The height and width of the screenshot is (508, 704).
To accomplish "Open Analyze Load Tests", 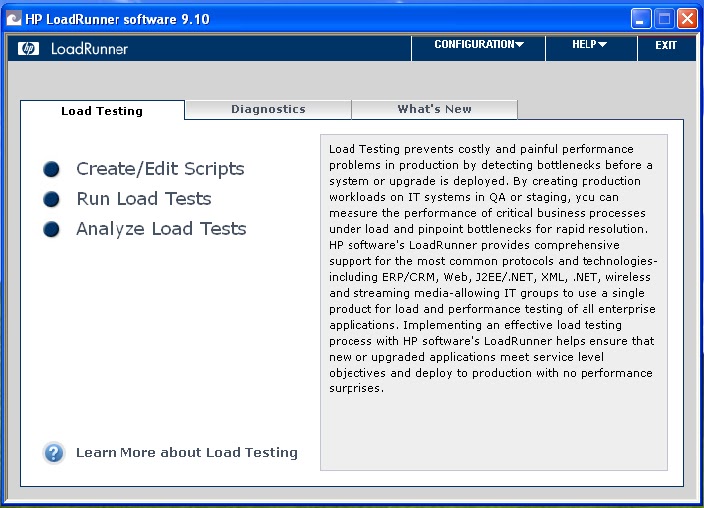I will pyautogui.click(x=161, y=229).
